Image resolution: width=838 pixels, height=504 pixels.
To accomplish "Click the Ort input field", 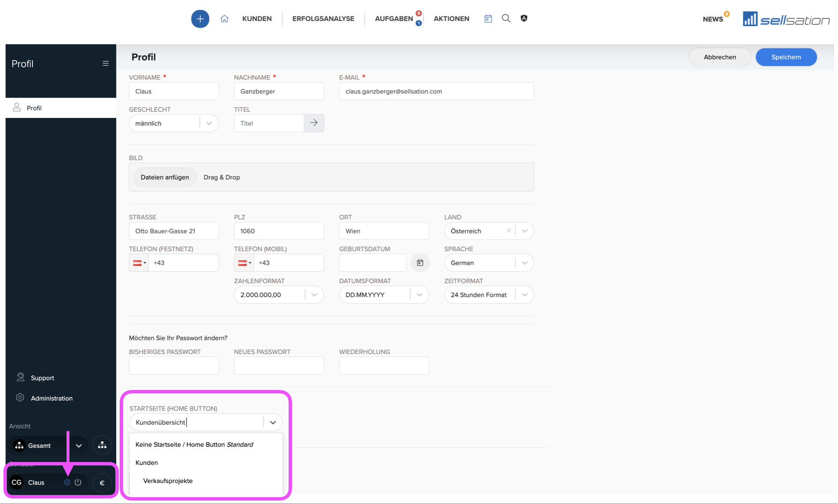I will pos(384,231).
